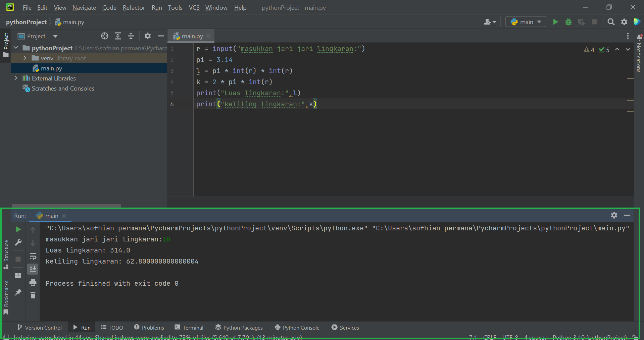This screenshot has height=340, width=644.
Task: Toggle the Structure side panel
Action: [x=6, y=254]
